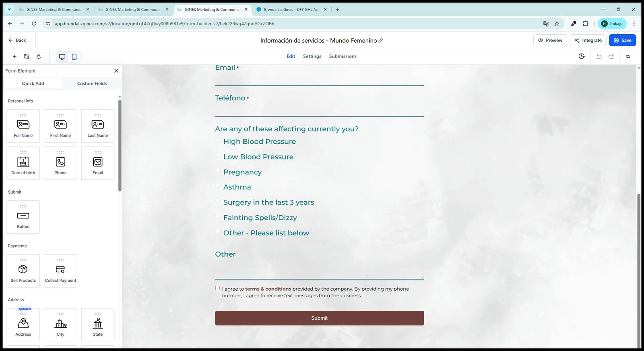Go Back to previous page
This screenshot has height=351, width=644.
tap(17, 40)
